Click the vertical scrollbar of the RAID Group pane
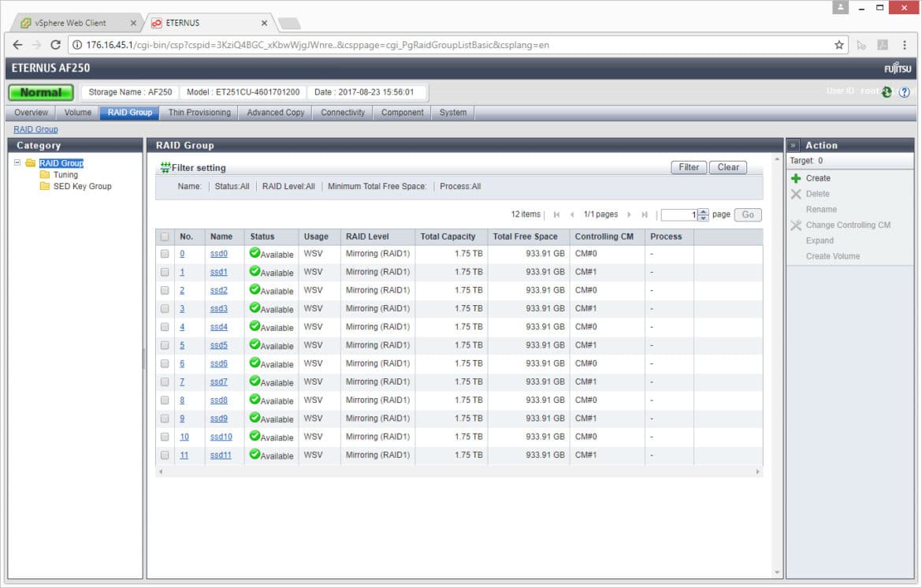 (x=777, y=366)
